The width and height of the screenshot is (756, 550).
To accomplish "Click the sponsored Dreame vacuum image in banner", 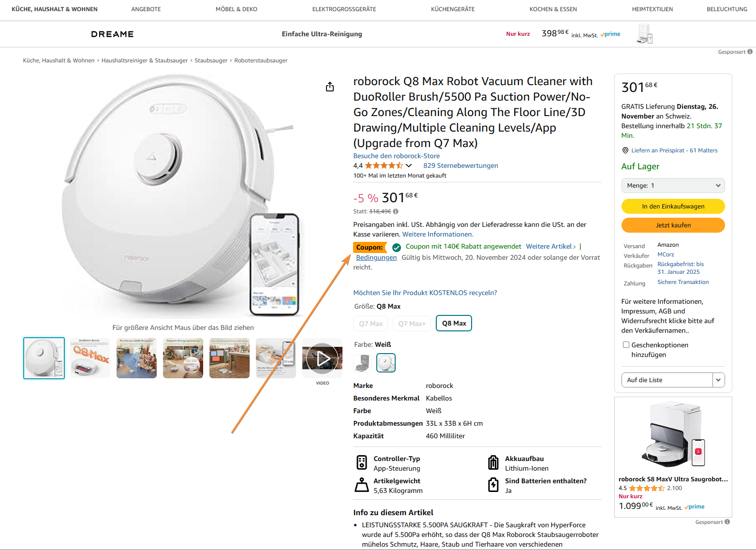I will [644, 34].
